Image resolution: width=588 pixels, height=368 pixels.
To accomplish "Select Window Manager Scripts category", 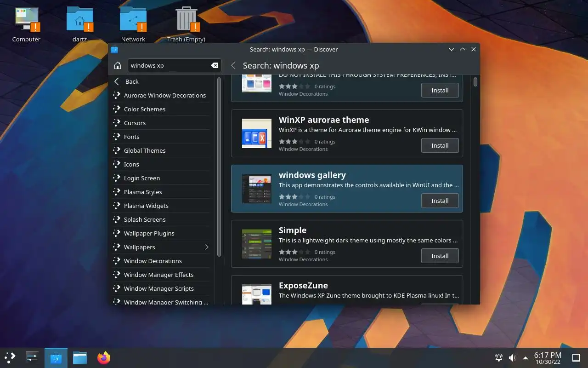I will pyautogui.click(x=161, y=288).
